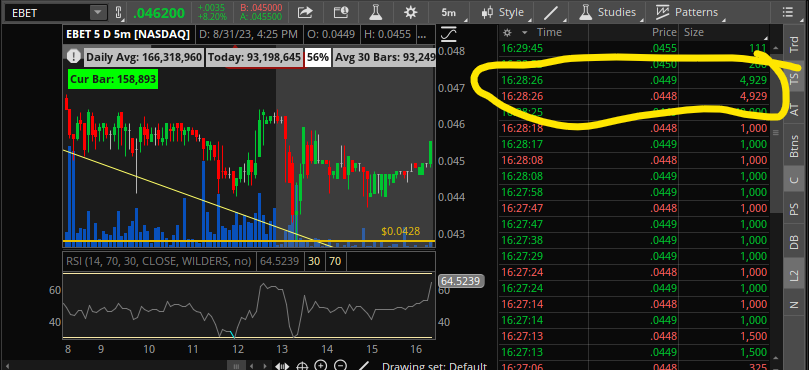Select the 16:28:26 trade at .0448
The height and width of the screenshot is (370, 809).
point(635,96)
